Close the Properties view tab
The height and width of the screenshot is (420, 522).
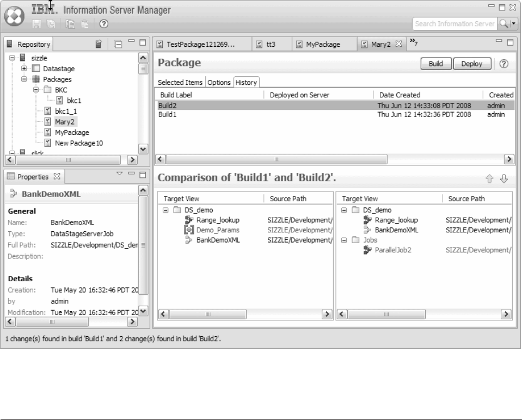tap(57, 176)
